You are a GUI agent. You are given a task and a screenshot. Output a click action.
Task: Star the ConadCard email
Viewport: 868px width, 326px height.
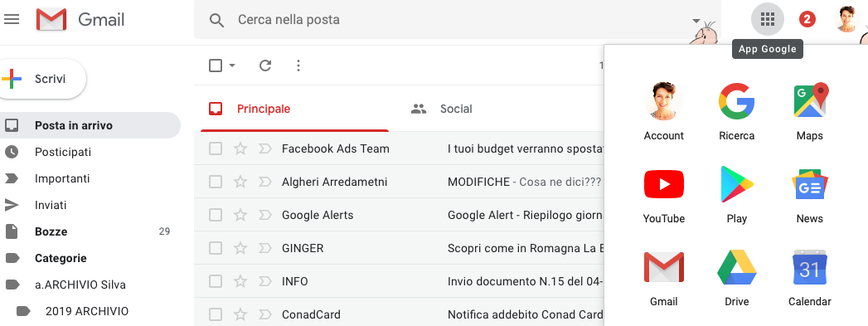point(240,314)
